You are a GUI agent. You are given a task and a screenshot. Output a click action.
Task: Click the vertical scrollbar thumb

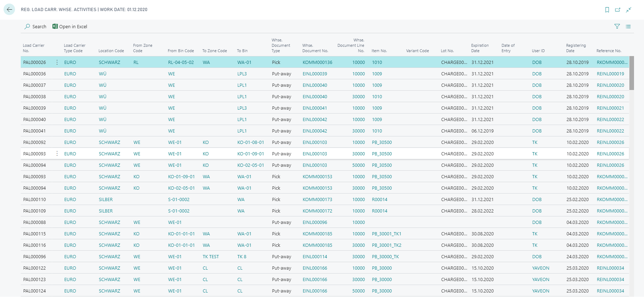(632, 73)
